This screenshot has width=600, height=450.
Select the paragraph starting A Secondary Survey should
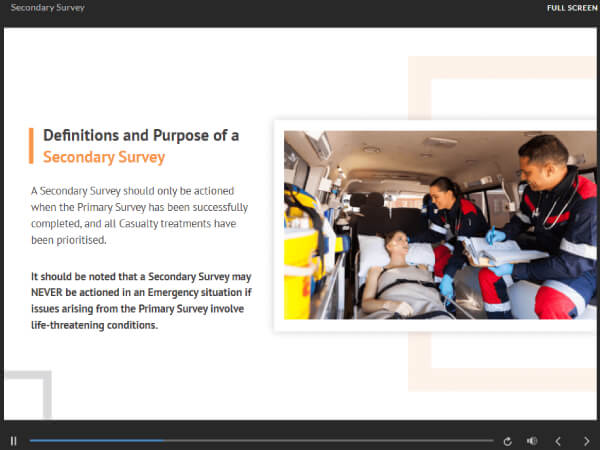coord(139,215)
